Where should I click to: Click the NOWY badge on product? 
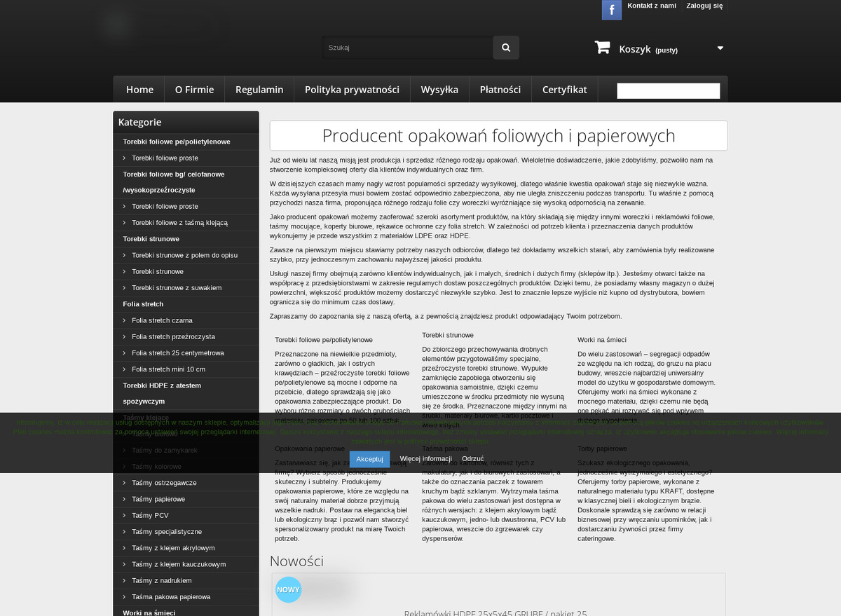[288, 589]
